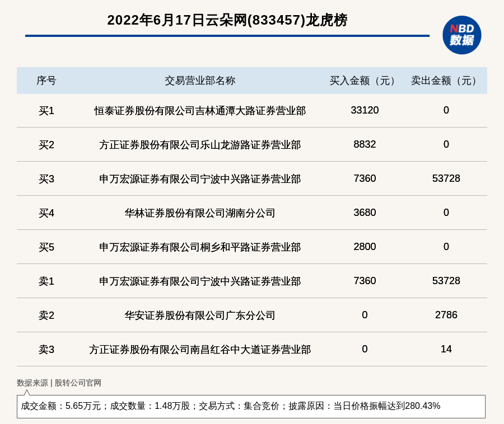The height and width of the screenshot is (424, 504).
Task: Select the 买入金额（元） column header
Action: click(365, 81)
